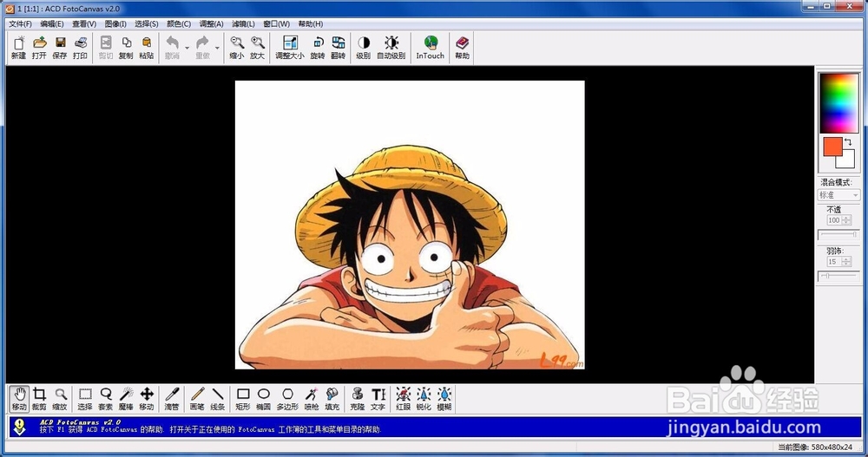Select the 模糊 blur tool
The height and width of the screenshot is (457, 868).
point(444,399)
